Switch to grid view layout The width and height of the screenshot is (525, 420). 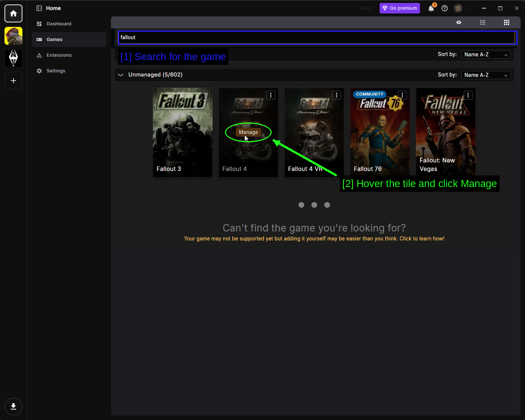507,22
